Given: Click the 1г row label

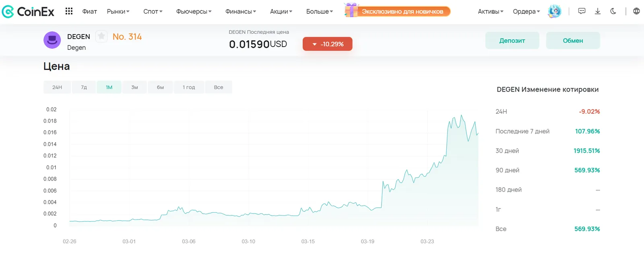Looking at the screenshot, I should 498,209.
